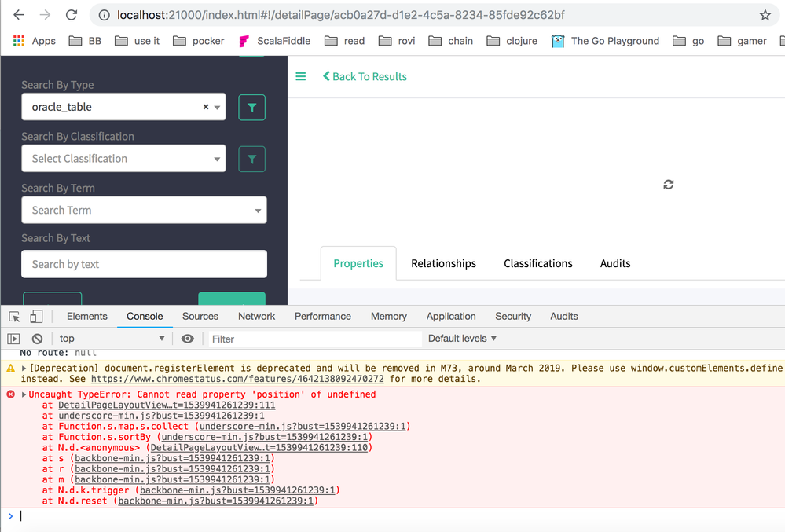Viewport: 785px width, 532px height.
Task: Bookmark the page with the star icon
Action: point(764,14)
